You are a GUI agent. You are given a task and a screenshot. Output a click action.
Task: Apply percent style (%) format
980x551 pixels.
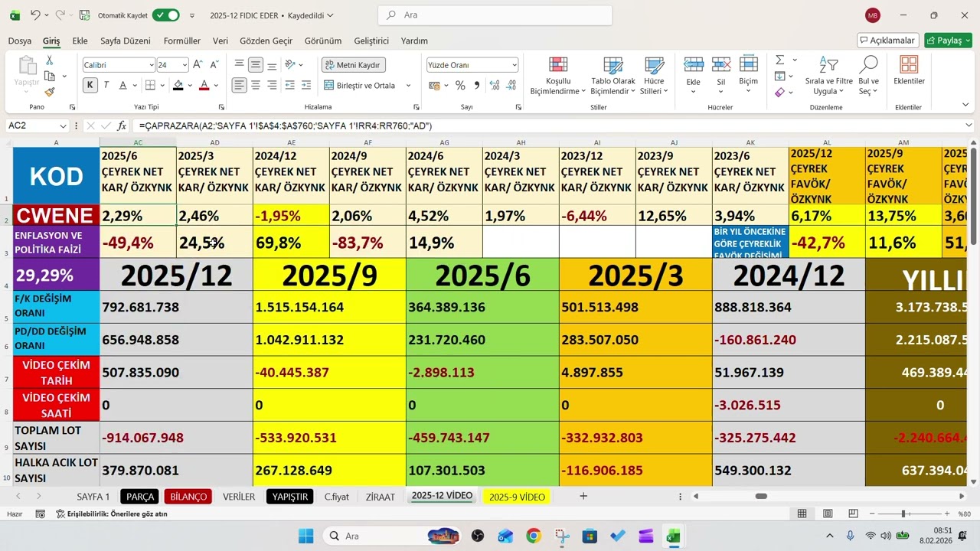pyautogui.click(x=460, y=85)
